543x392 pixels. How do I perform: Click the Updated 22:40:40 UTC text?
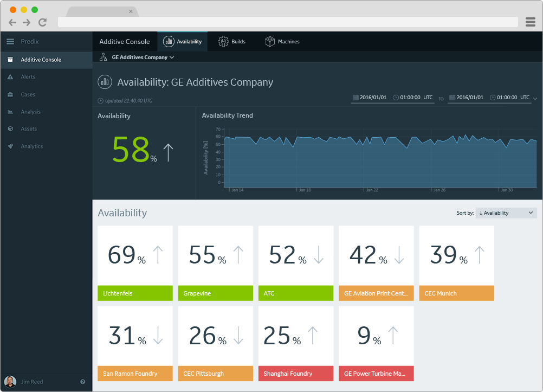[x=128, y=101]
